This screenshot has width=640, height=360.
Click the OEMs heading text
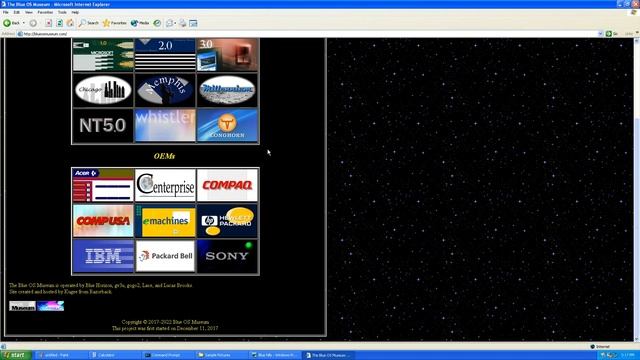(x=164, y=156)
